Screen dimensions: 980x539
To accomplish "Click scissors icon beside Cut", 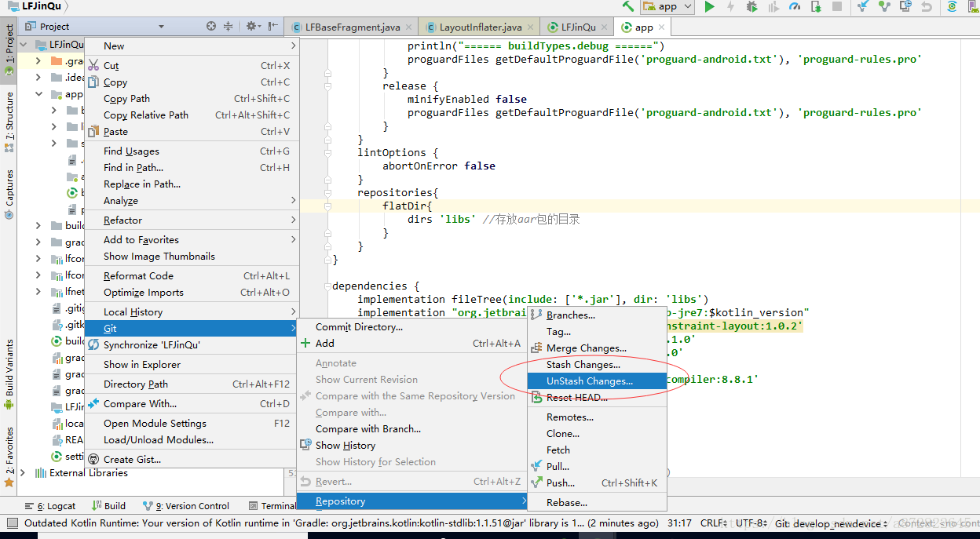I will pos(94,65).
